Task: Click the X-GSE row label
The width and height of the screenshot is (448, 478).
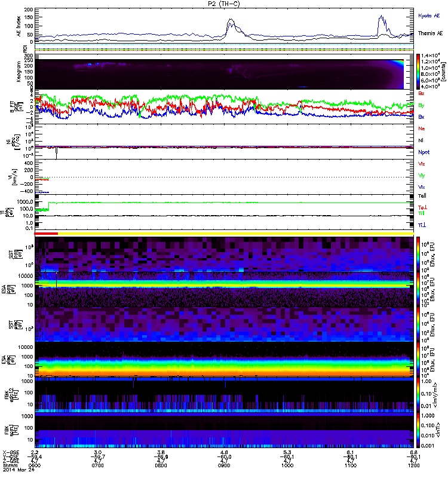Action: click(x=11, y=452)
